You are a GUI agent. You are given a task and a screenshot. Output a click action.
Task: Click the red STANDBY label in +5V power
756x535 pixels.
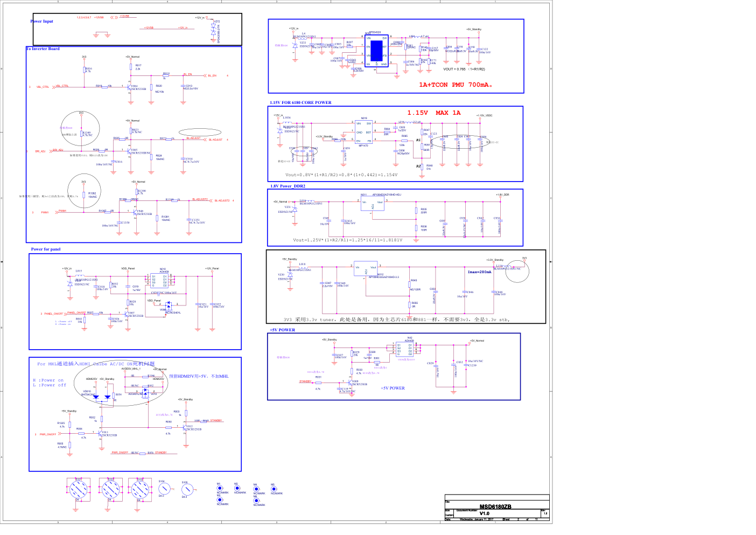pos(305,381)
